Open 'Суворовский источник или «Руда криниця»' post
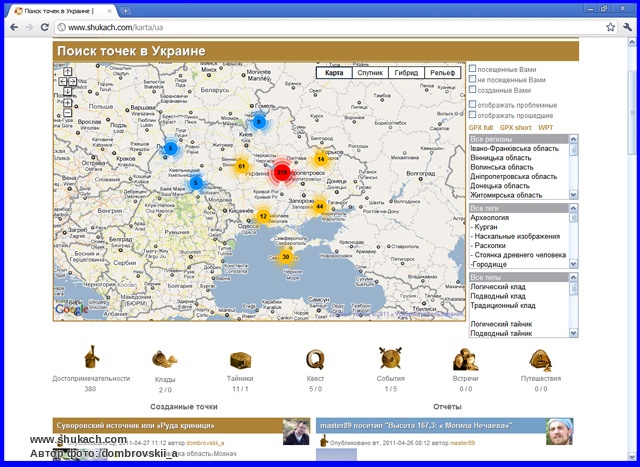The image size is (640, 467). point(135,425)
